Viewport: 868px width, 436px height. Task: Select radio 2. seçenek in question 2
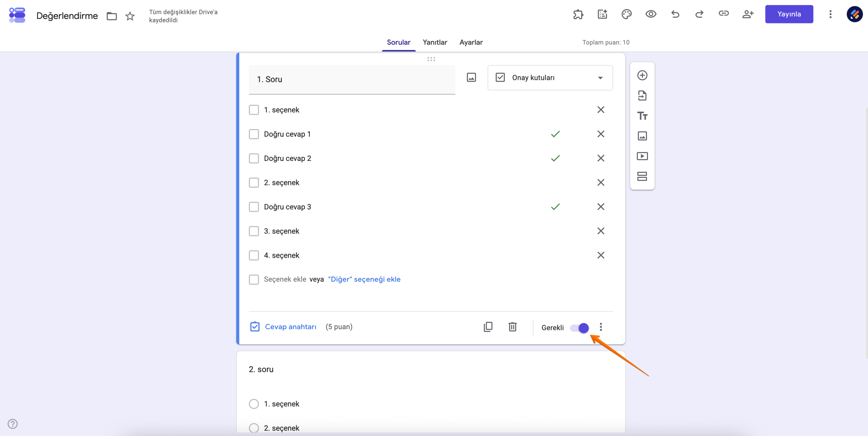(x=254, y=428)
